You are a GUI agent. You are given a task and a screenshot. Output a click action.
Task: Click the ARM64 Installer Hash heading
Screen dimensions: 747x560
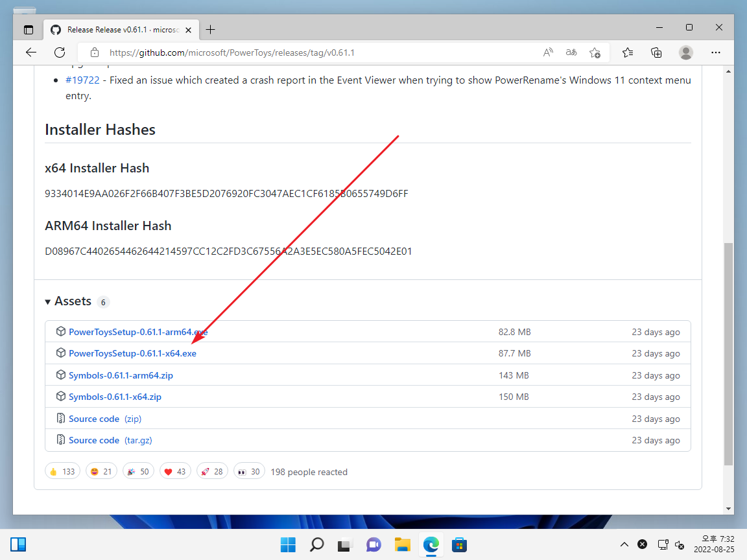pyautogui.click(x=108, y=226)
